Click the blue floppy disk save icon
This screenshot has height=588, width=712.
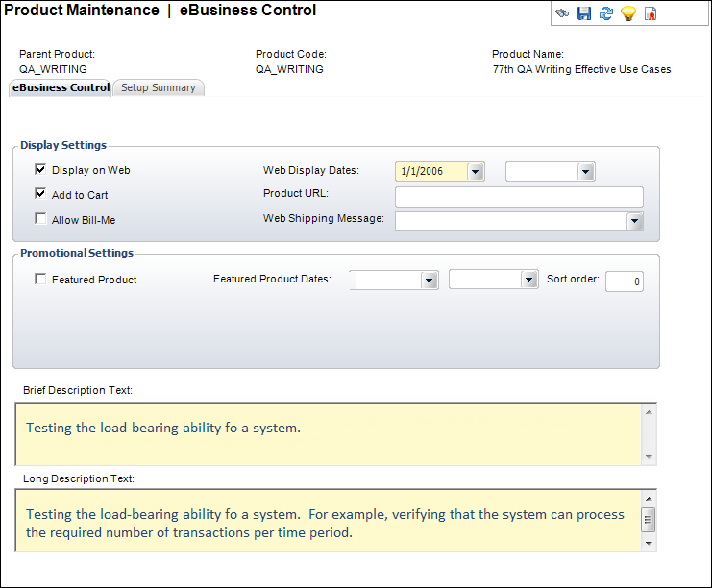pyautogui.click(x=584, y=13)
